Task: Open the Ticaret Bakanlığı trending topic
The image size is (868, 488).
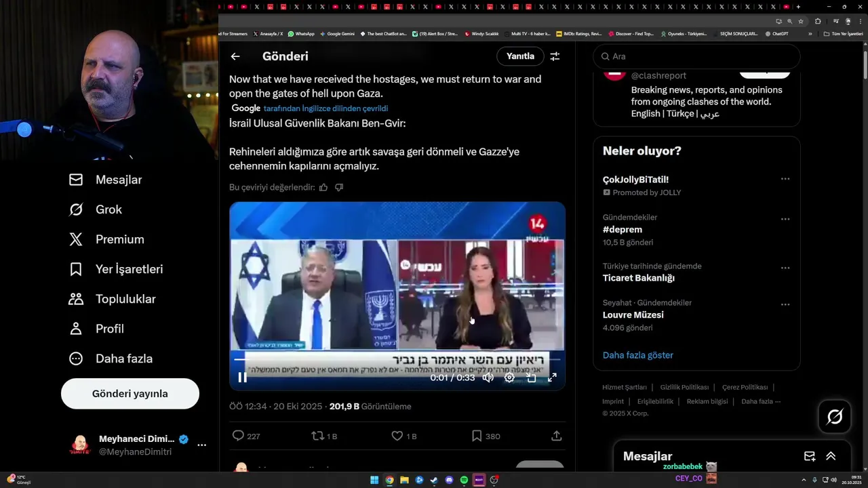Action: [x=639, y=278]
